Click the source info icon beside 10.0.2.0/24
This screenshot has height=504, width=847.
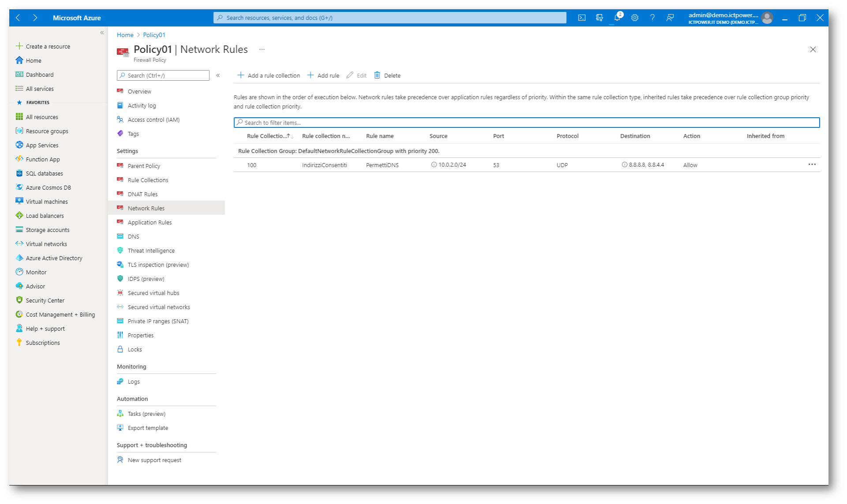[434, 164]
